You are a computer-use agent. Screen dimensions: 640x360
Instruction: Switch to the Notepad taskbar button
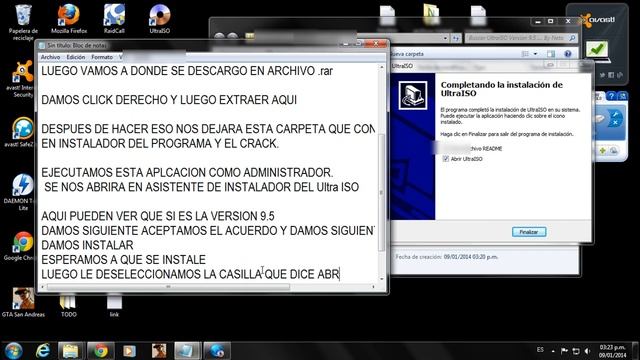pyautogui.click(x=188, y=351)
